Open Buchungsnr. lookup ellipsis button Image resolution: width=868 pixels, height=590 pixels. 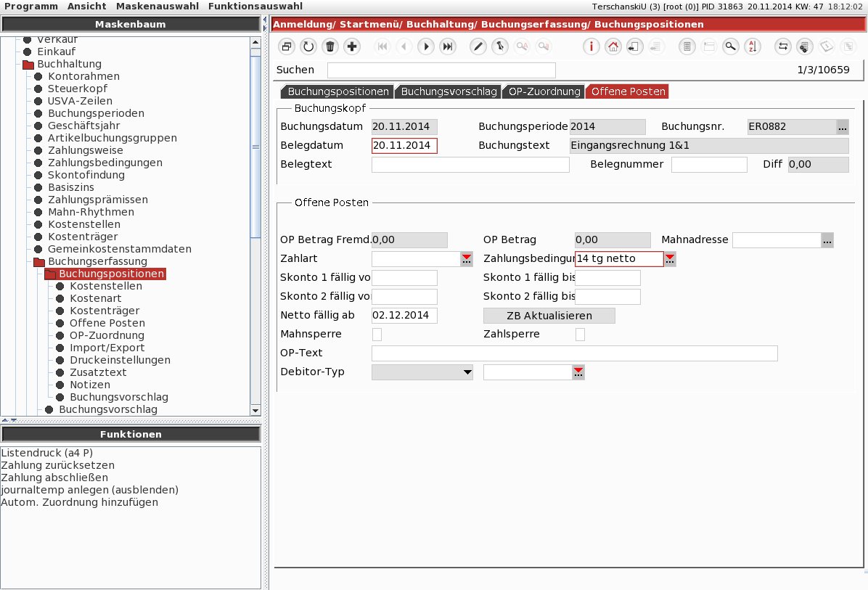pos(842,127)
